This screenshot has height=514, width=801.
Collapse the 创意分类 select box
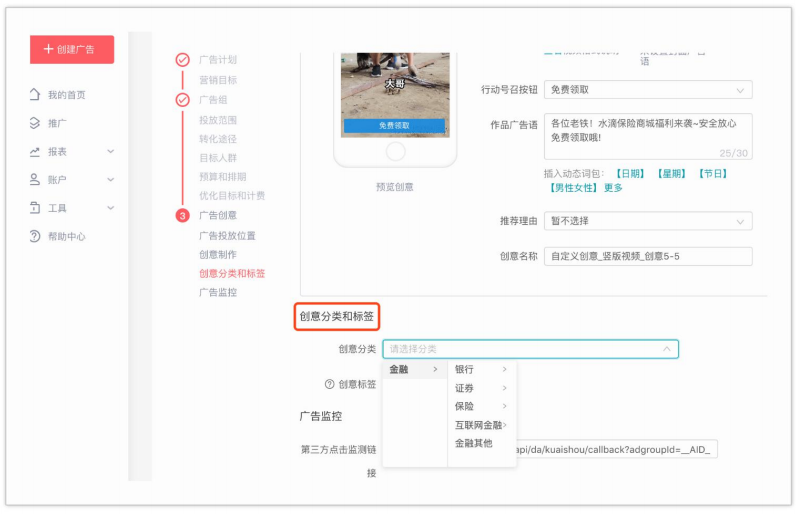[x=530, y=349]
